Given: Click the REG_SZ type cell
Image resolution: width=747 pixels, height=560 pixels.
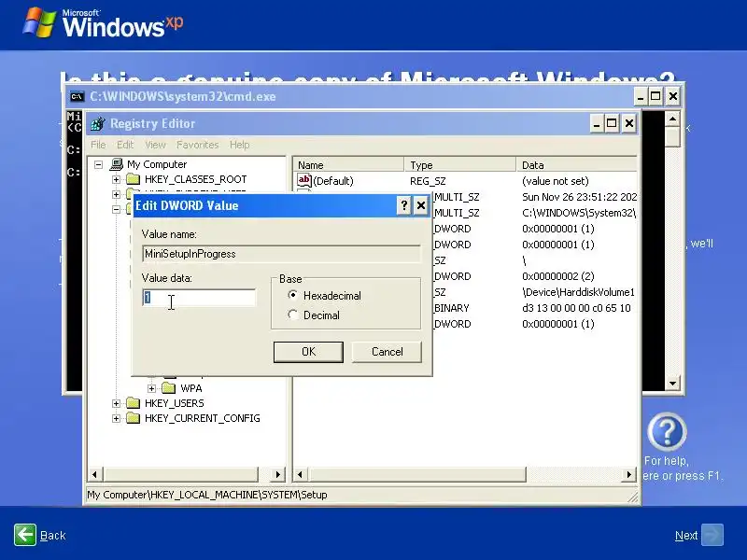Looking at the screenshot, I should coord(428,181).
